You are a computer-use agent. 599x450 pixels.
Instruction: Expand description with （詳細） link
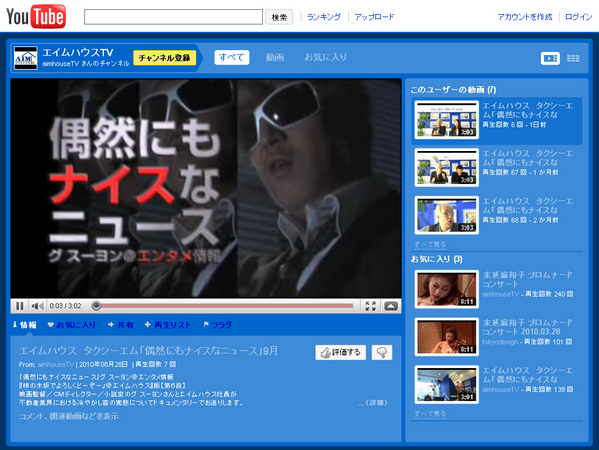[376, 403]
